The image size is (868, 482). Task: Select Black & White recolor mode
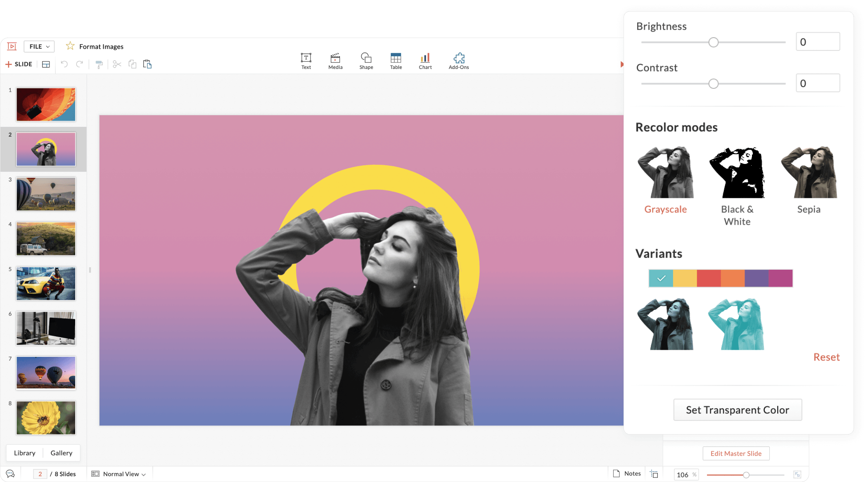pyautogui.click(x=737, y=173)
